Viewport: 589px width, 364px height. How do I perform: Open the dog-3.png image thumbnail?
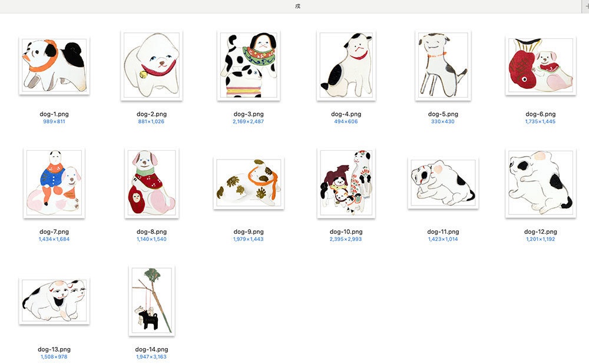tap(249, 66)
